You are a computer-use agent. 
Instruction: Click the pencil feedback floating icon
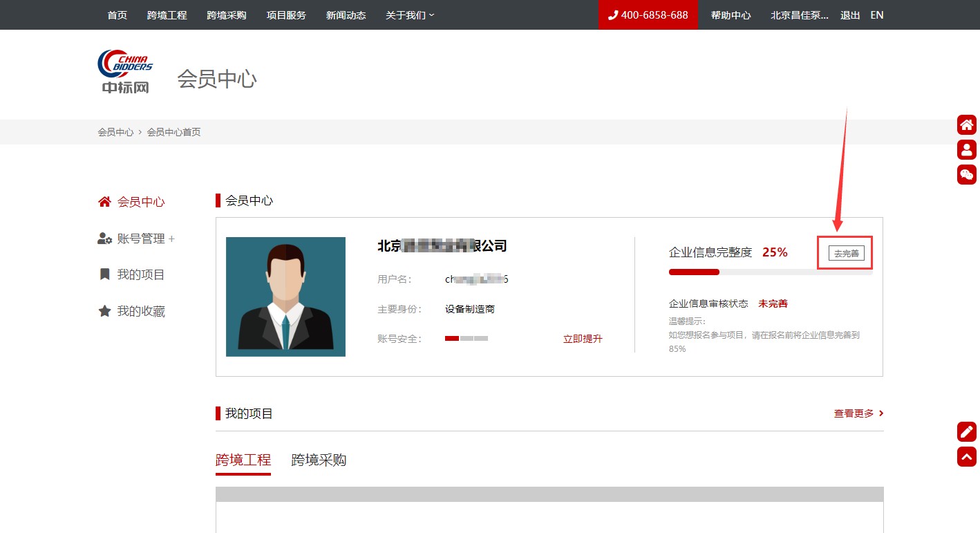(x=967, y=431)
